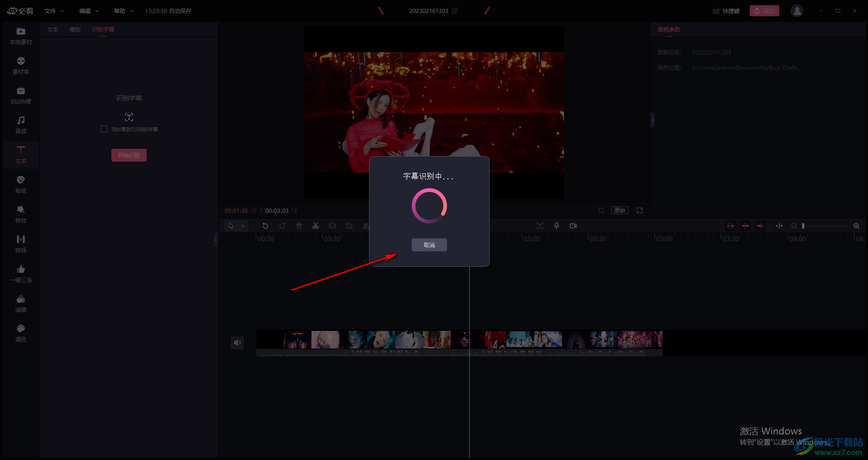Click subtitle recognition icon in timeline toolbar
This screenshot has height=460, width=868.
[540, 226]
